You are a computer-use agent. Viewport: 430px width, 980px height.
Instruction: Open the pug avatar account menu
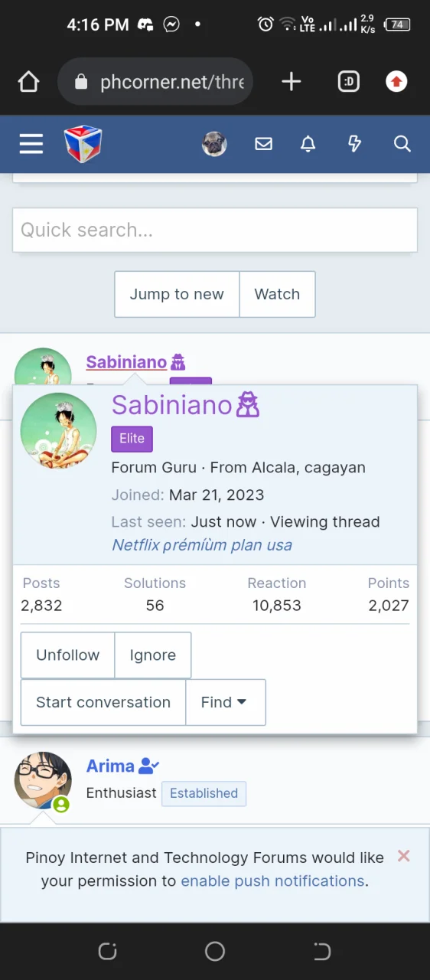click(214, 144)
